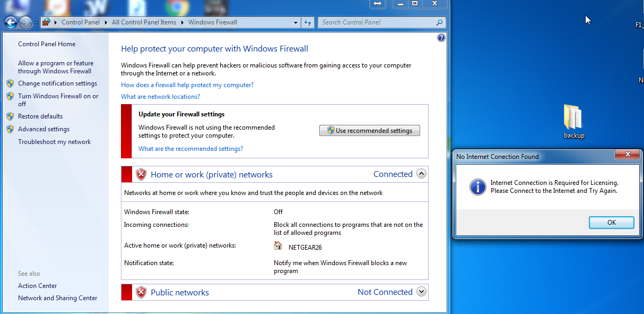
Task: Click the Incoming connections label
Action: click(x=156, y=225)
